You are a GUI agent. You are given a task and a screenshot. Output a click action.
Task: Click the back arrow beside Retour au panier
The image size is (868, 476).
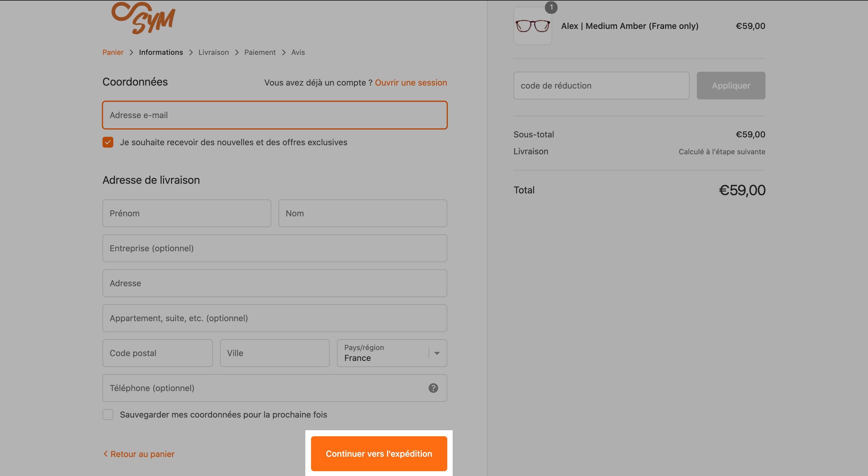(105, 454)
